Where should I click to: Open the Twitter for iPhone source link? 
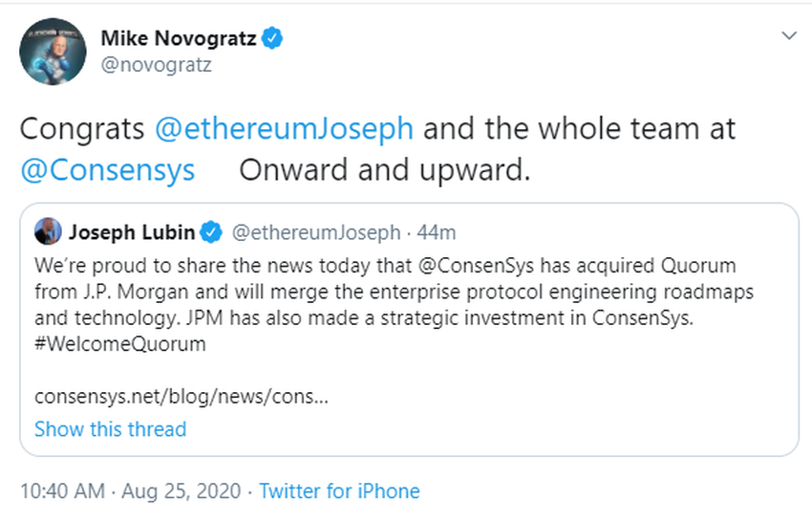(x=339, y=491)
